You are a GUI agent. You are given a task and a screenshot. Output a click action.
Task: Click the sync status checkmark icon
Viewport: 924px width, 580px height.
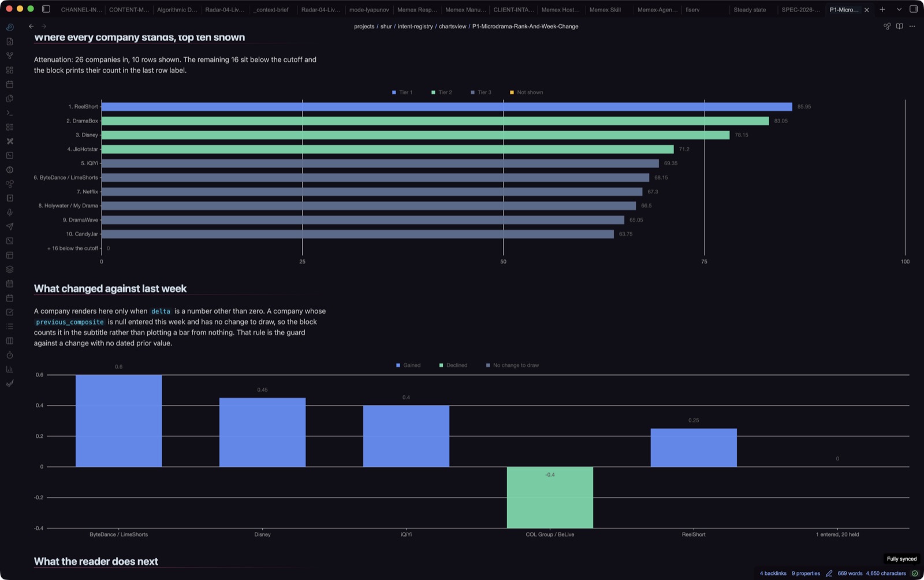[914, 573]
